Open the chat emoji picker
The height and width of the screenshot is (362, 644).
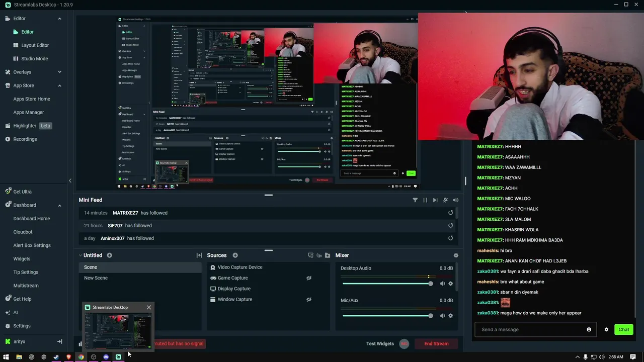click(x=589, y=329)
